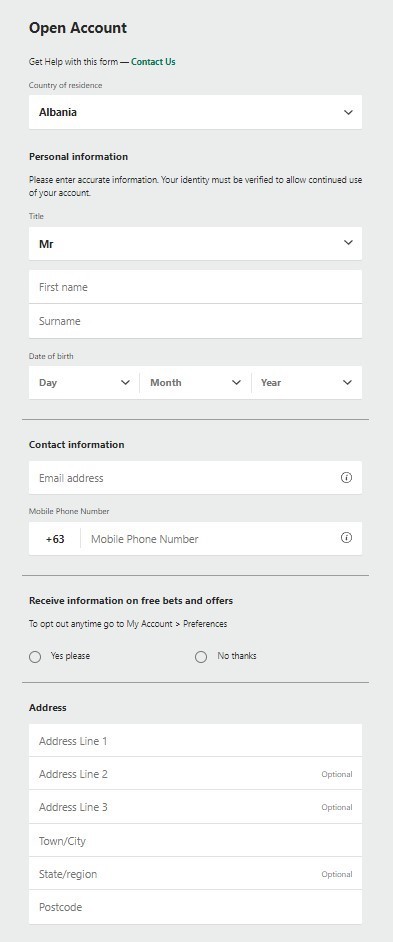
Task: Open the Month dropdown for date of birth
Action: pyautogui.click(x=195, y=383)
